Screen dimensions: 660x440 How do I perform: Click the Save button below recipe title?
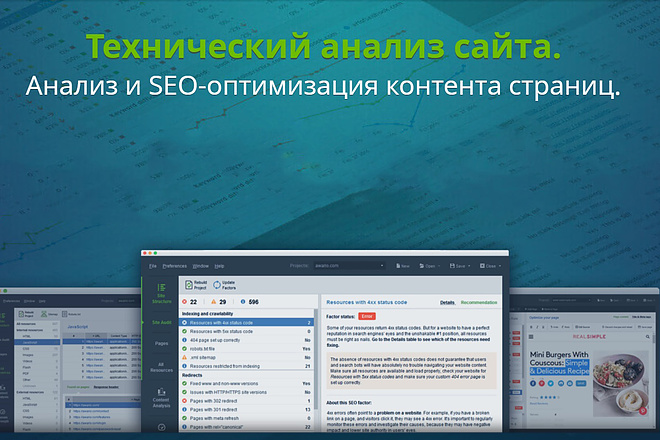click(581, 384)
